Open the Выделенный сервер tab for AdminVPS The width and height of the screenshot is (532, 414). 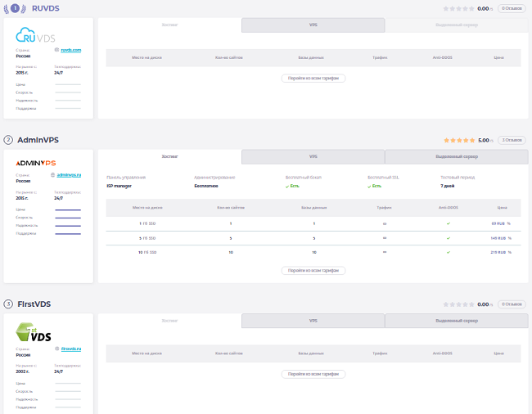point(457,156)
